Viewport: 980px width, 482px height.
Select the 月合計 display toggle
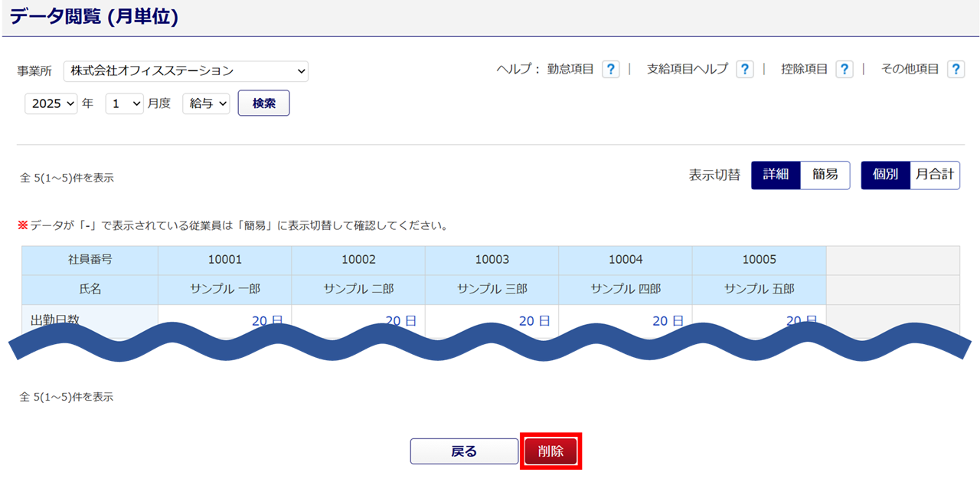coord(935,175)
